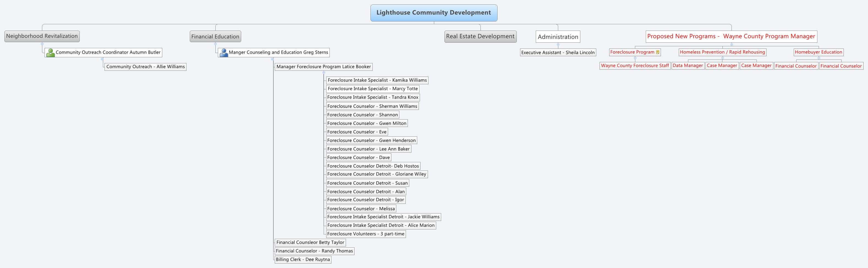This screenshot has height=268, width=868.
Task: Select Executive Assistant - Sheila Lincoln
Action: pos(558,53)
